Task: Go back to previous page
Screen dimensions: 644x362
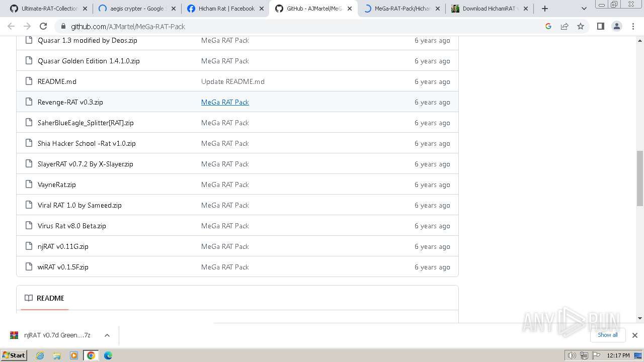Action: (11, 26)
